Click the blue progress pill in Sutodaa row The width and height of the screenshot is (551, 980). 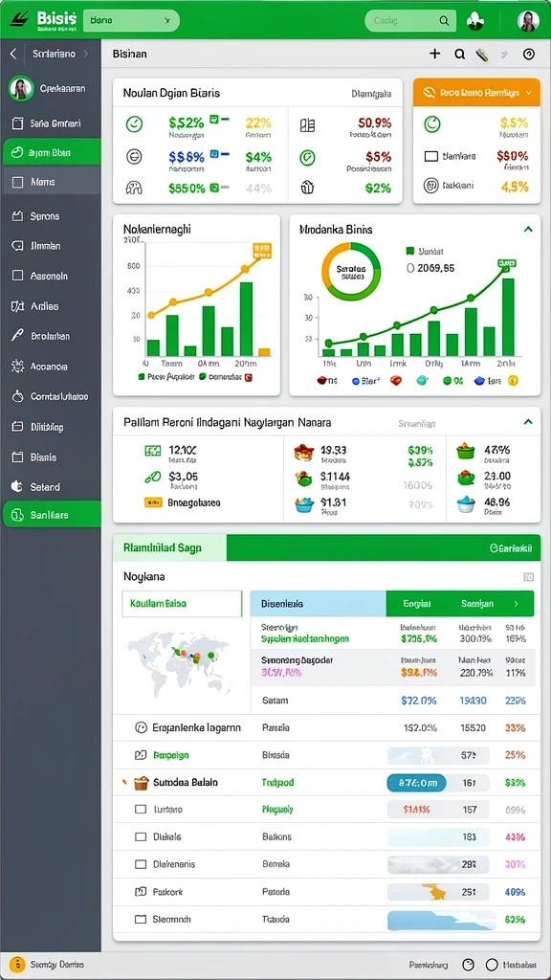coord(417,783)
